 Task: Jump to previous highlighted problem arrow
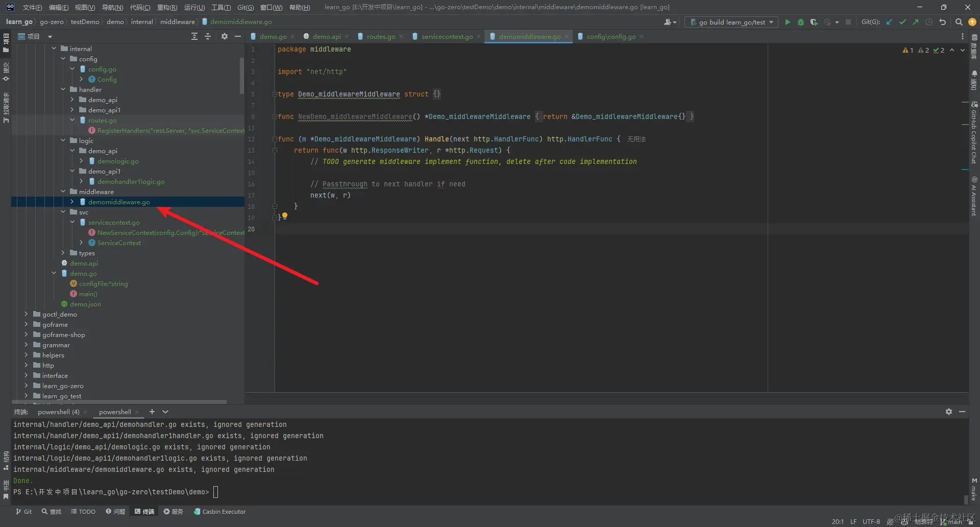click(x=952, y=50)
